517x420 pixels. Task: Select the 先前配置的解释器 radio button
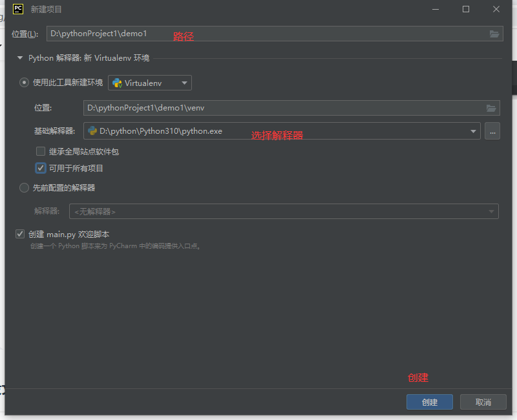coord(24,188)
